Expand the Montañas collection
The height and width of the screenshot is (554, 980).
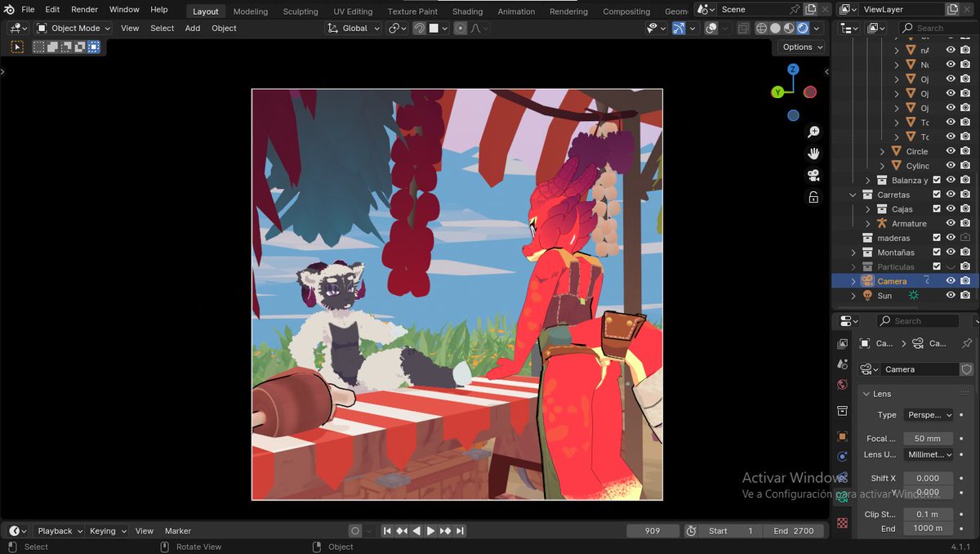[x=853, y=252]
